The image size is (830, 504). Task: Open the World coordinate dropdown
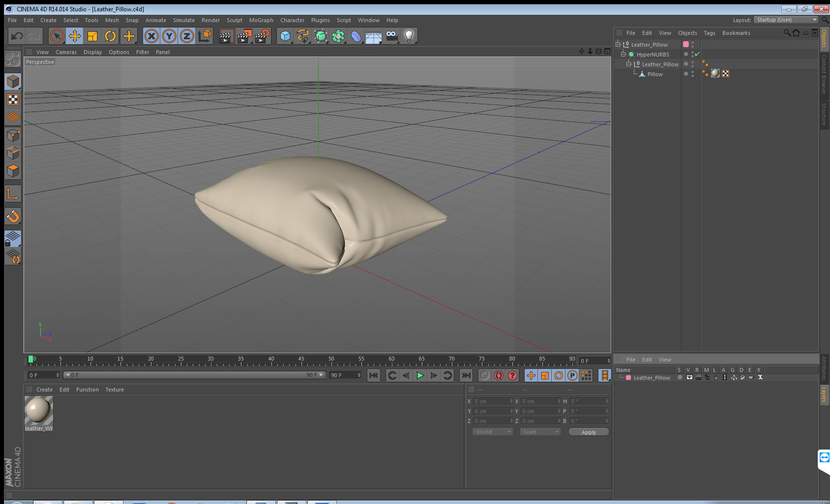click(493, 432)
